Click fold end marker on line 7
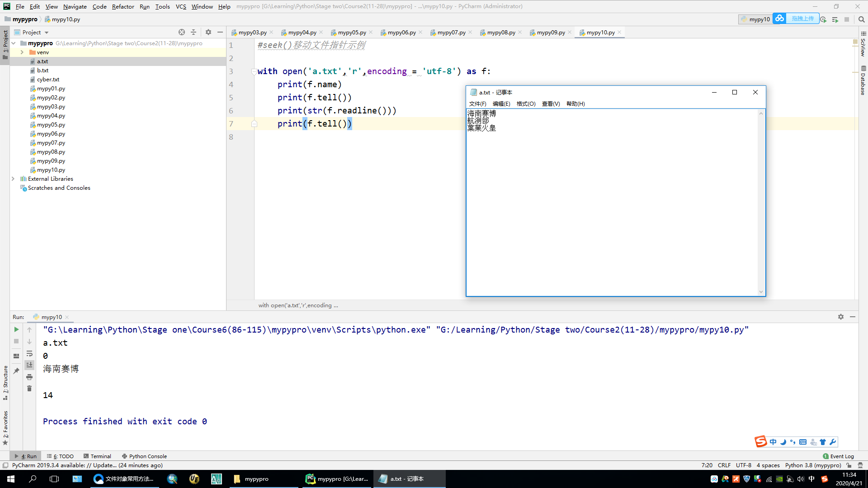 pos(254,124)
